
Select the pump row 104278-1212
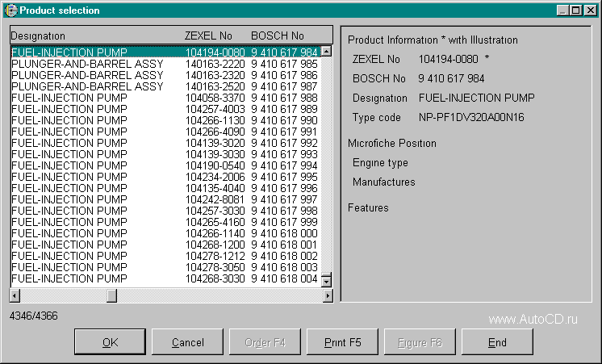(x=165, y=256)
